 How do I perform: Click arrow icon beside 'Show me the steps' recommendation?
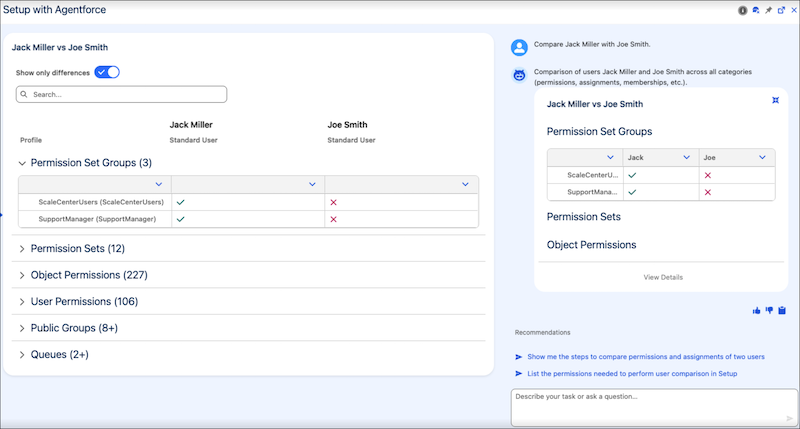point(519,357)
